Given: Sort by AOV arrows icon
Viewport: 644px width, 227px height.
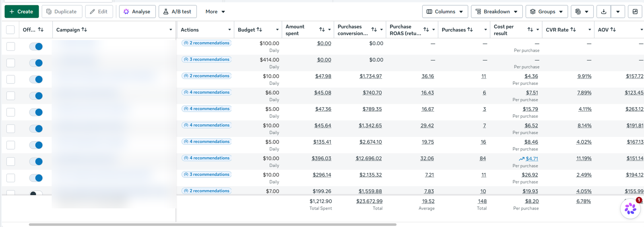Looking at the screenshot, I should click(613, 30).
